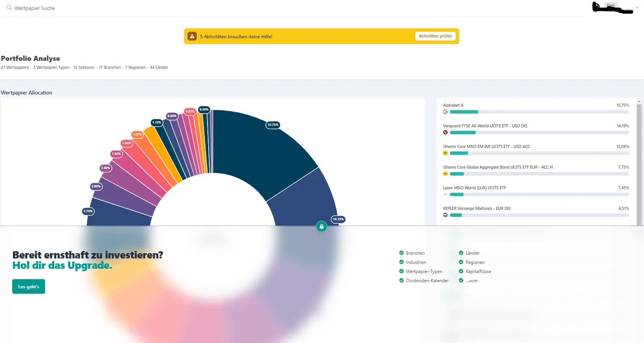Click the checkmark icon beside Industrien

pos(401,262)
